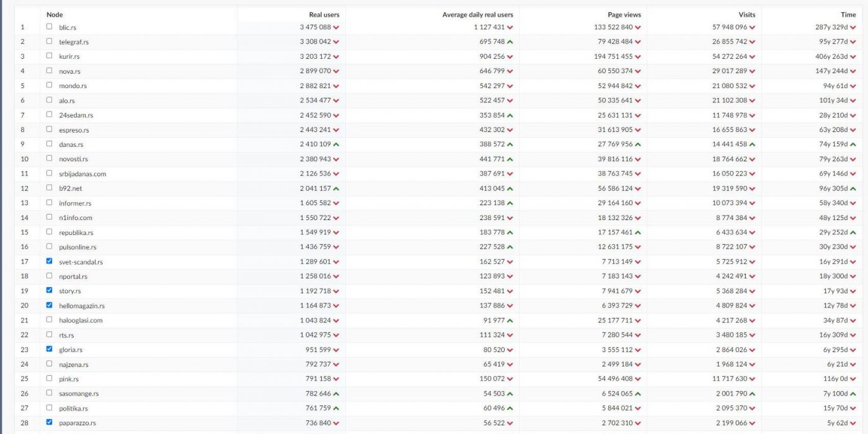
Task: Uncheck the svet-scandal.rs checkbox
Action: tap(49, 261)
